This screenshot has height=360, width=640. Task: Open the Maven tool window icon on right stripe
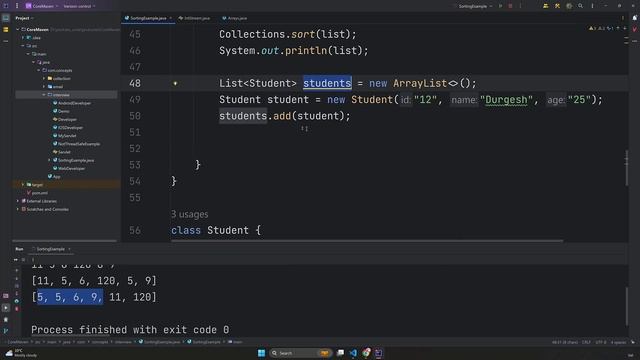pyautogui.click(x=635, y=29)
